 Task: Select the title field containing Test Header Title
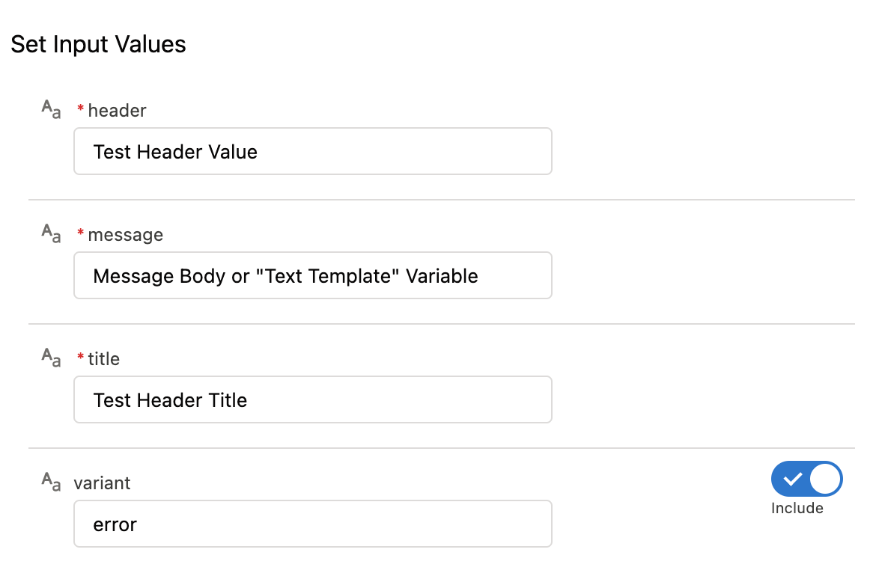tap(312, 399)
